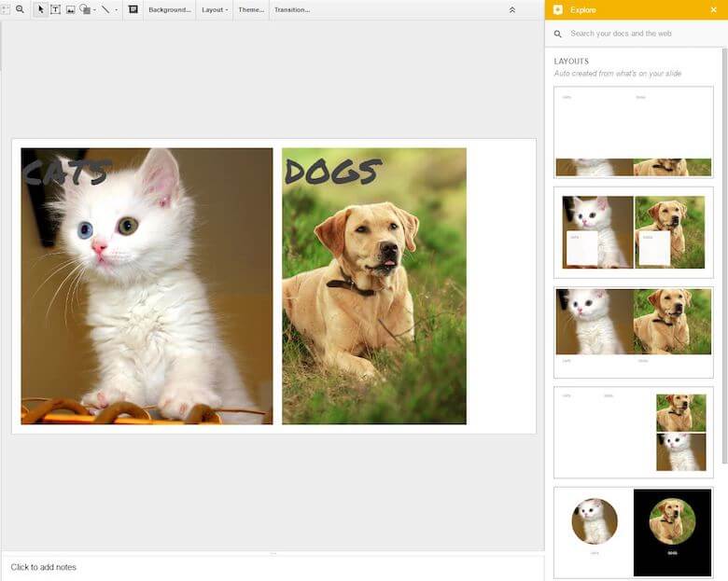Click the add comment icon in toolbar
The height and width of the screenshot is (581, 728).
click(133, 9)
